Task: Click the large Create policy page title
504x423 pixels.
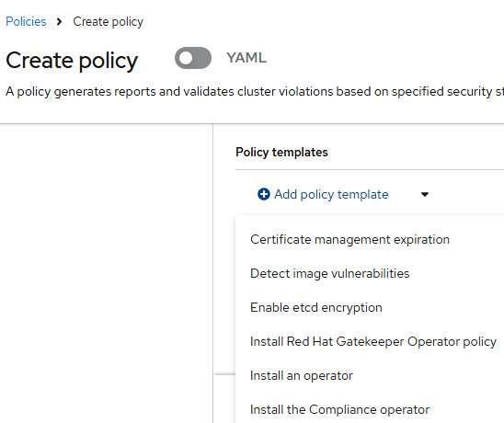Action: tap(72, 61)
